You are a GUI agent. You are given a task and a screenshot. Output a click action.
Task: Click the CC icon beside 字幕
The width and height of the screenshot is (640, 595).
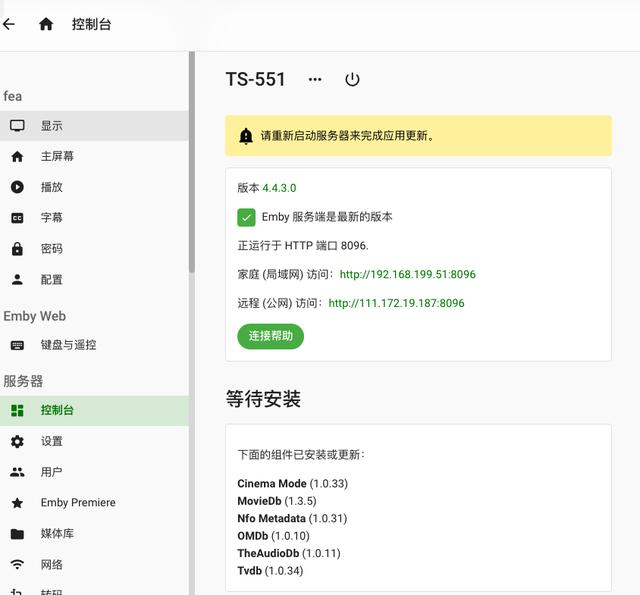pos(17,218)
